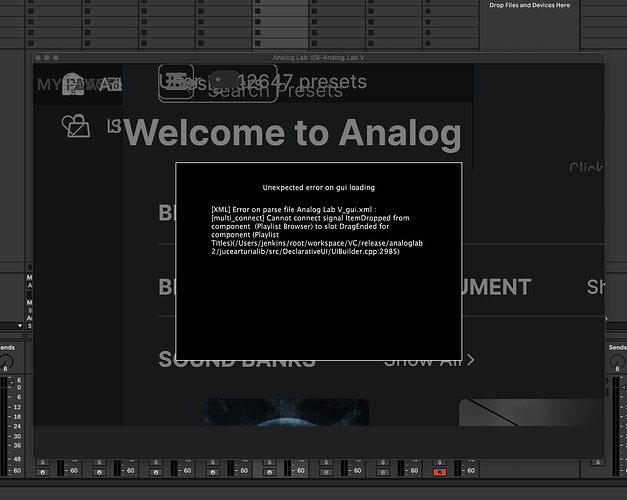Solo the first mixer track

(42, 462)
